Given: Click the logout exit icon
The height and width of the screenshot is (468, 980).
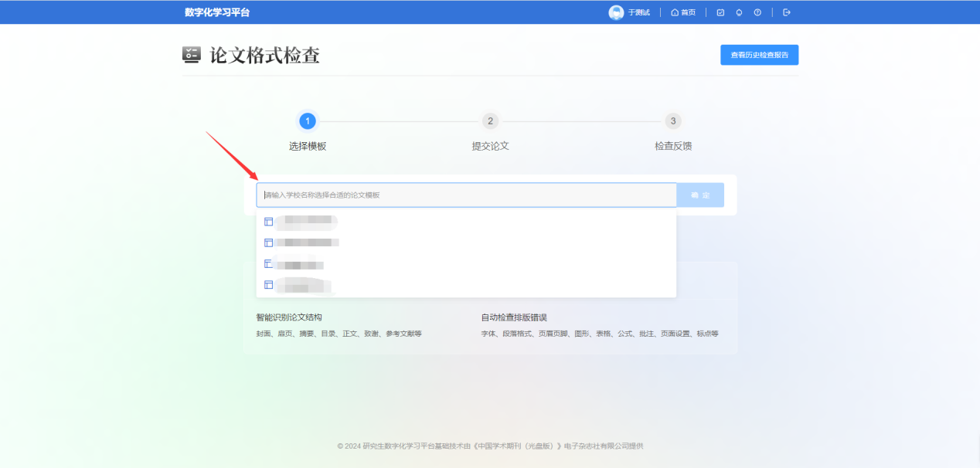Looking at the screenshot, I should (787, 12).
